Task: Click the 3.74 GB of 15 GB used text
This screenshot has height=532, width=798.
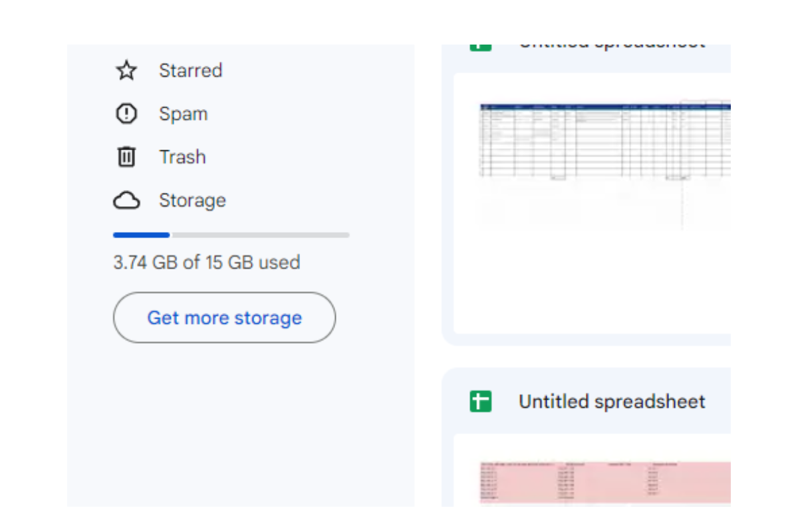Action: [206, 262]
